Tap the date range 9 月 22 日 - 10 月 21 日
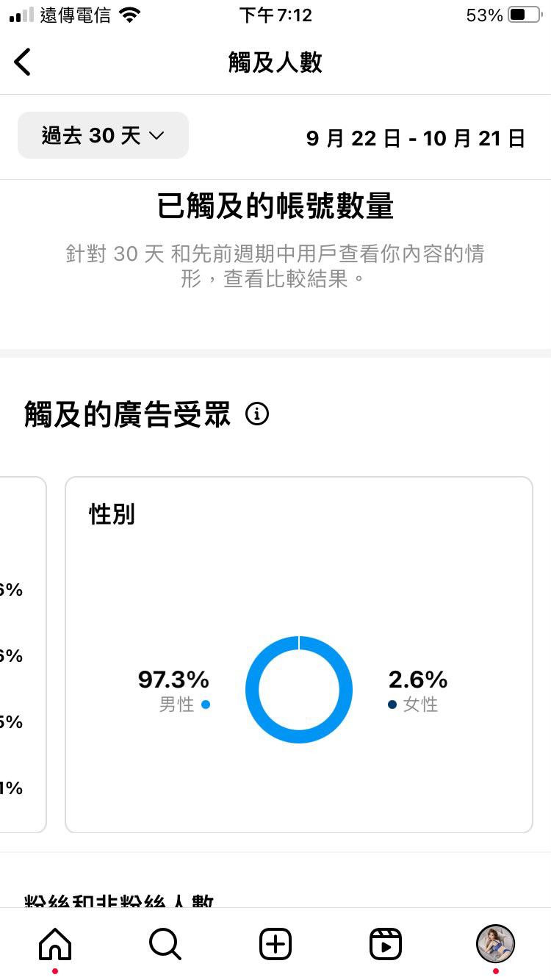551x980 pixels. pyautogui.click(x=416, y=138)
